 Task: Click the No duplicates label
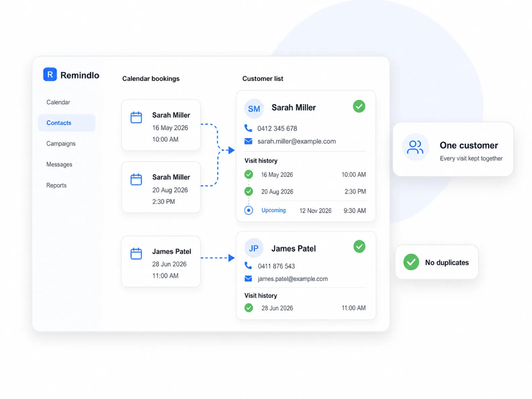pyautogui.click(x=447, y=263)
